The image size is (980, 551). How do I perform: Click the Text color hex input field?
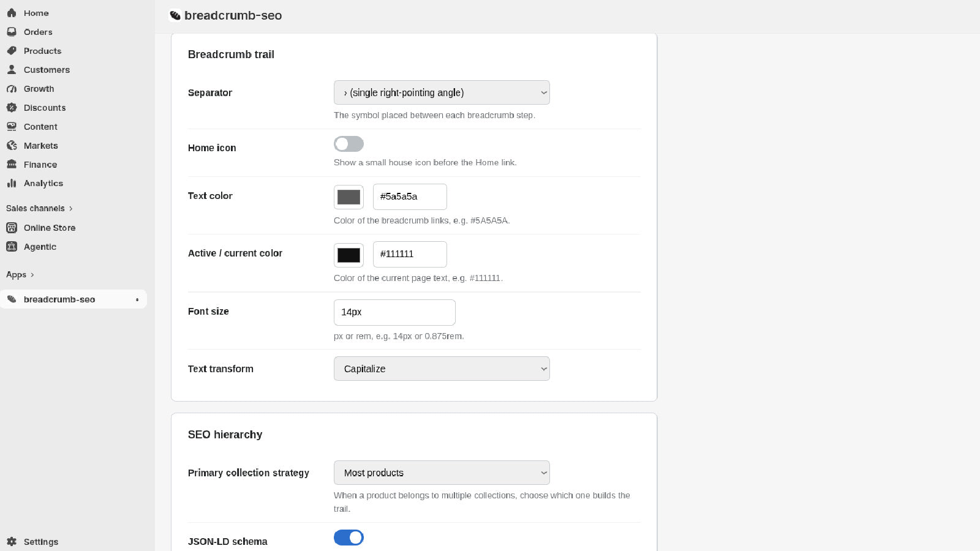(x=410, y=197)
